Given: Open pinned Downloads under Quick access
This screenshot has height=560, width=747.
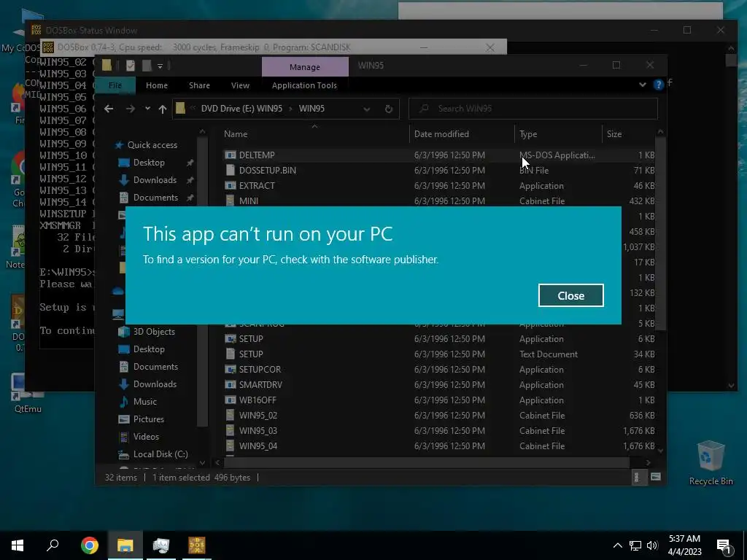Looking at the screenshot, I should tap(155, 180).
